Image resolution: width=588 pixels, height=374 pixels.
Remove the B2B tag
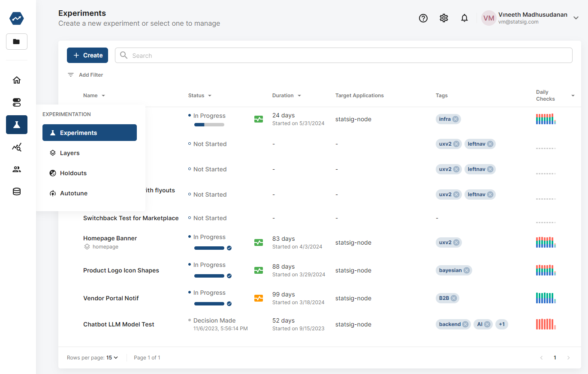454,298
